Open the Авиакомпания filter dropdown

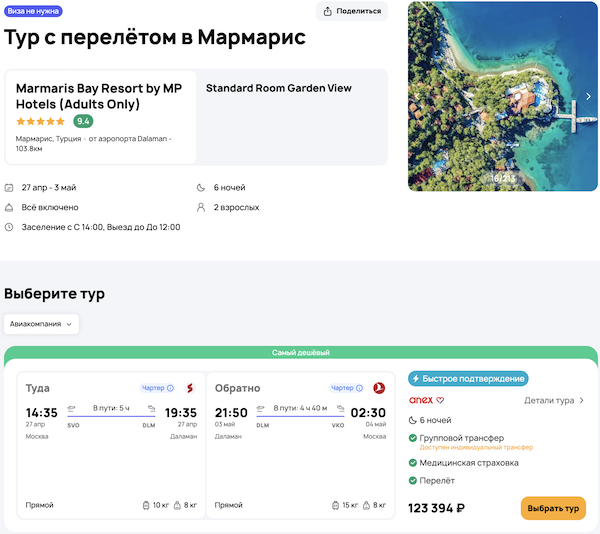point(42,324)
